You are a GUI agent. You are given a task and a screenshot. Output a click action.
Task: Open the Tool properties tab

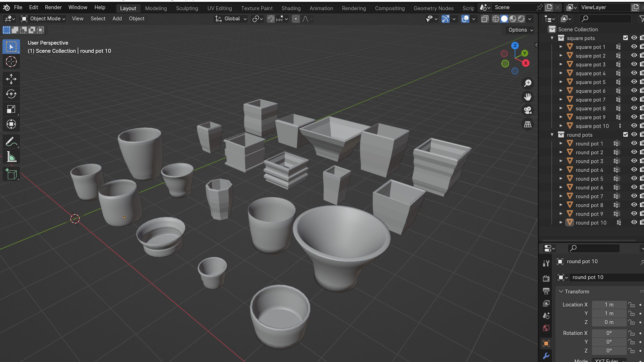(546, 263)
